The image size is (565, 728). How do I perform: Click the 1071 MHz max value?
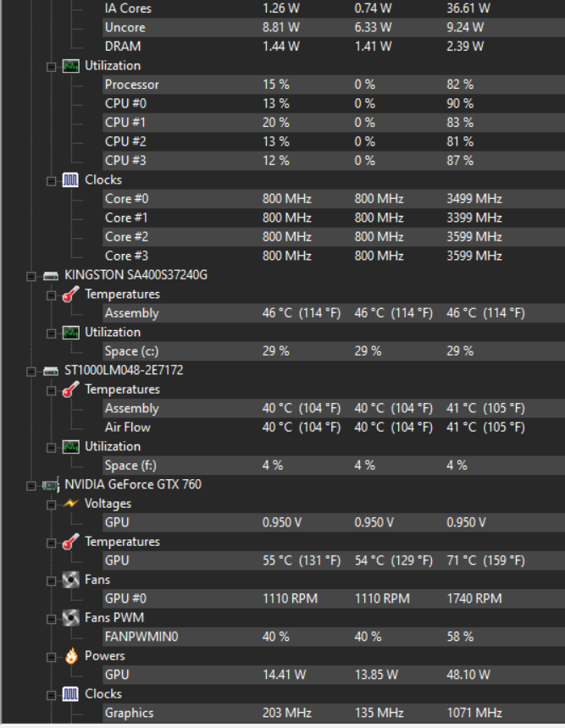click(474, 713)
